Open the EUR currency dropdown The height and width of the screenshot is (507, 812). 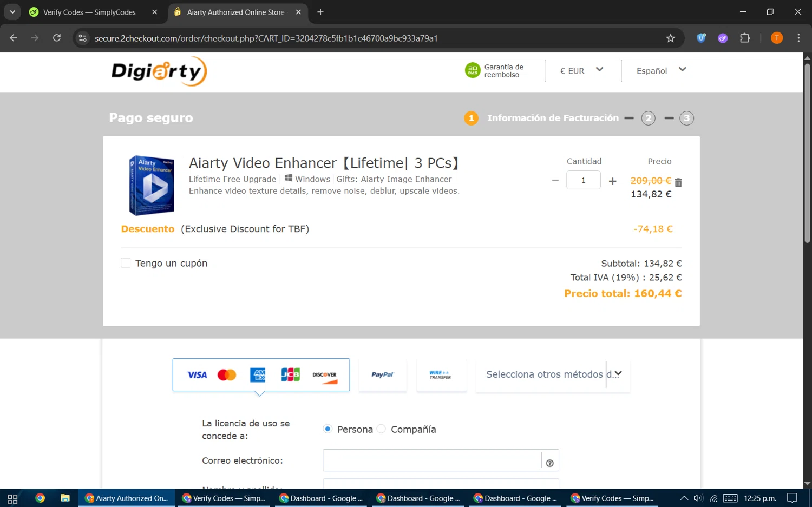(582, 70)
